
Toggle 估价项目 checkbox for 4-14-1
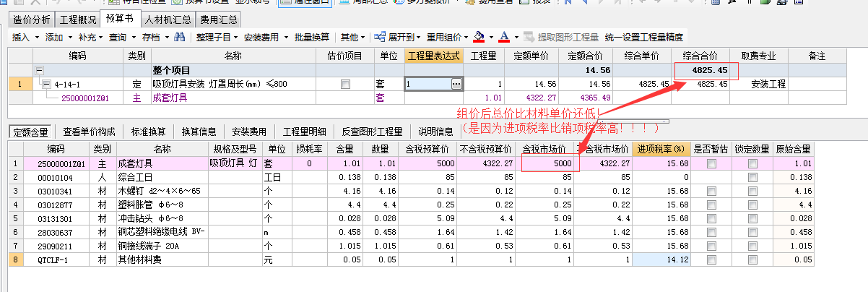pyautogui.click(x=345, y=85)
